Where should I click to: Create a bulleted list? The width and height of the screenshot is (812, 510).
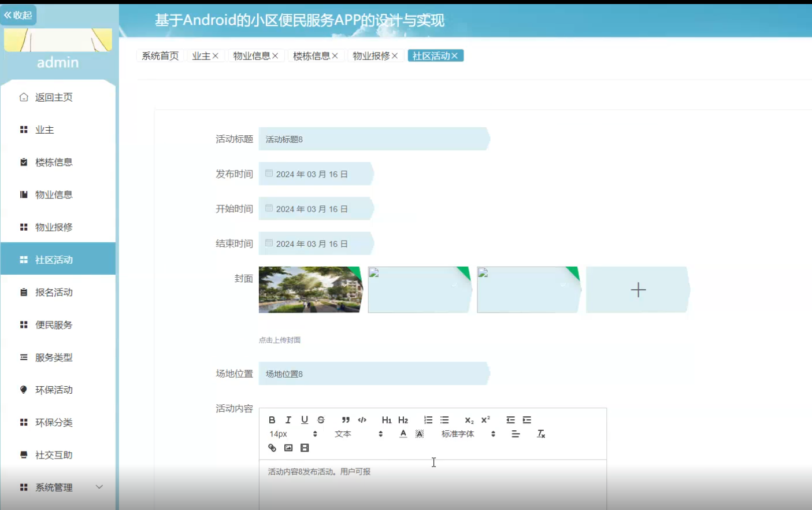[444, 420]
